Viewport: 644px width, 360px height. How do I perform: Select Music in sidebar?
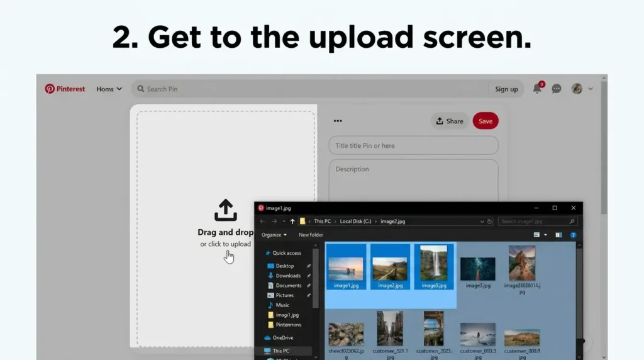(279, 305)
